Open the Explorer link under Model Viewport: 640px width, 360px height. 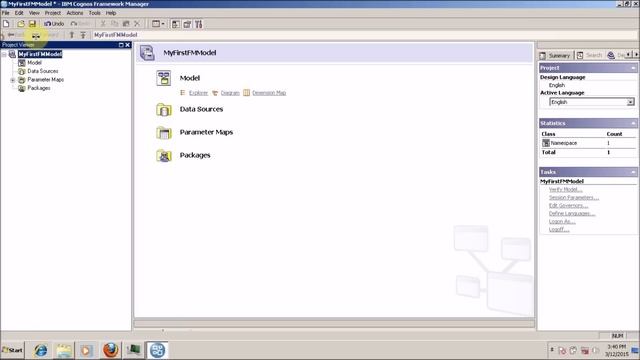[x=198, y=93]
